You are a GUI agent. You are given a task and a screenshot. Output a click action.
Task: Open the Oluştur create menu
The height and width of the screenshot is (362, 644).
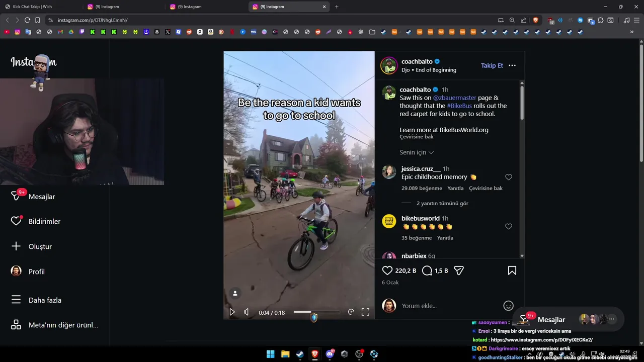[x=31, y=246]
